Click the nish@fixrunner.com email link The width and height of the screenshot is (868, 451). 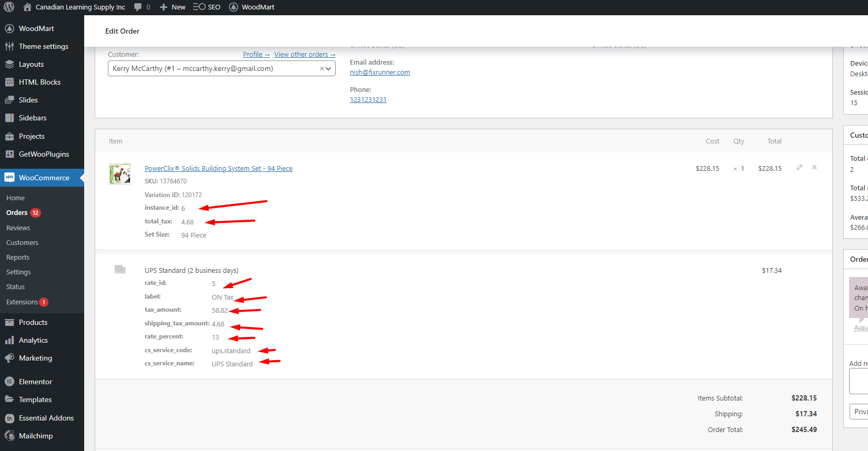pos(380,73)
